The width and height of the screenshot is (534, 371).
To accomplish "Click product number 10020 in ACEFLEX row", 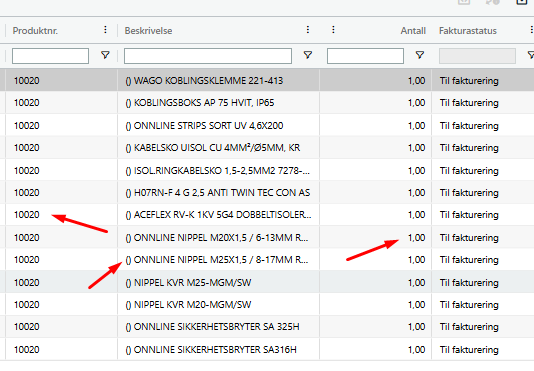I will coord(27,215).
